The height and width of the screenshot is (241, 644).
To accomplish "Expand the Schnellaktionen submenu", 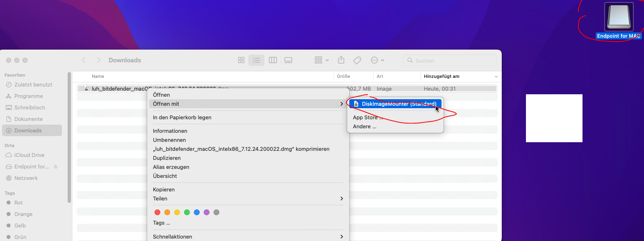I will (248, 236).
